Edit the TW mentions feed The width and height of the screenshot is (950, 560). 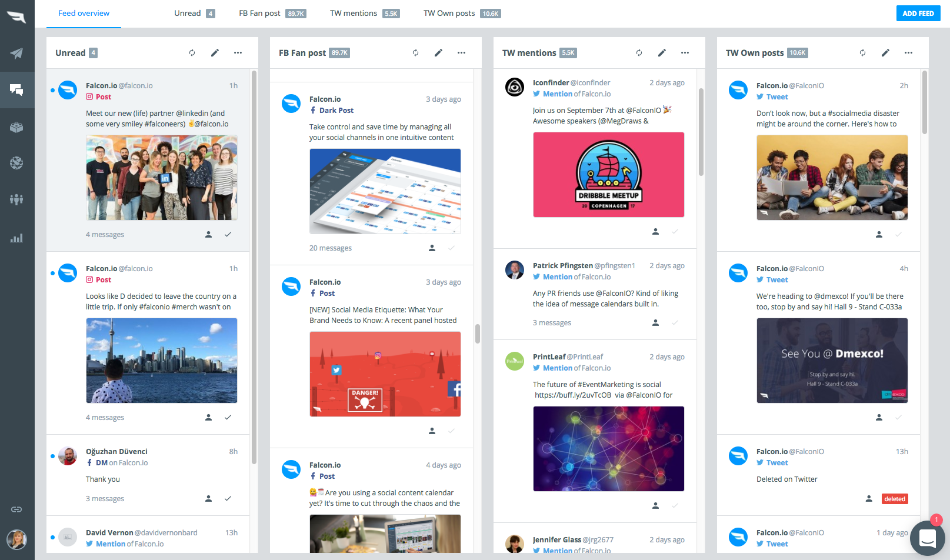pos(662,53)
